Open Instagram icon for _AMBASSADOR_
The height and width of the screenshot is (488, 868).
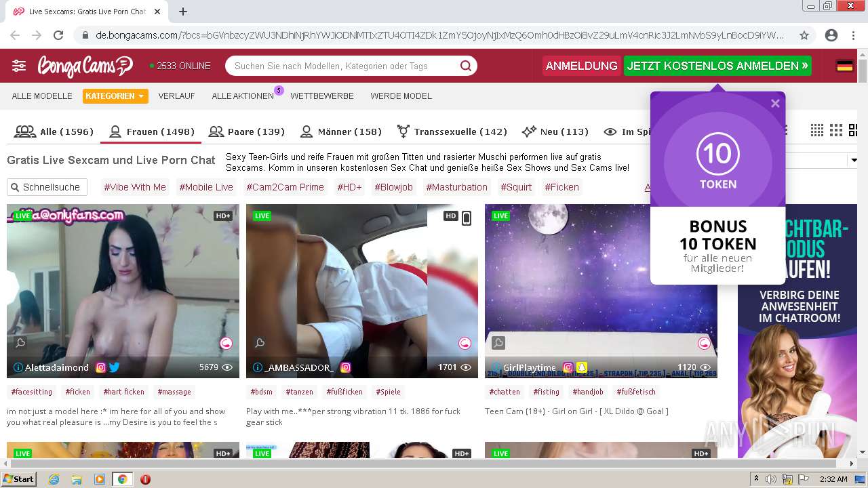coord(345,367)
